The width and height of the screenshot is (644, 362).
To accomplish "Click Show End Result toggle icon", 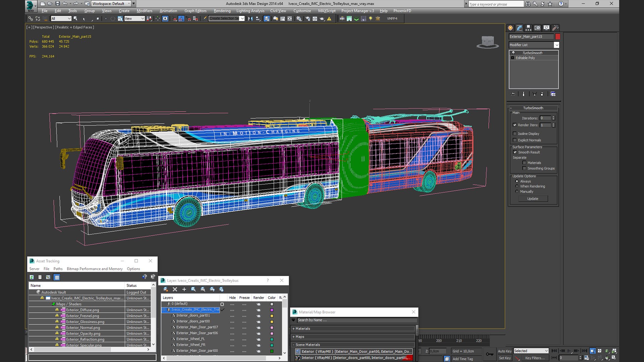I will 523,94.
